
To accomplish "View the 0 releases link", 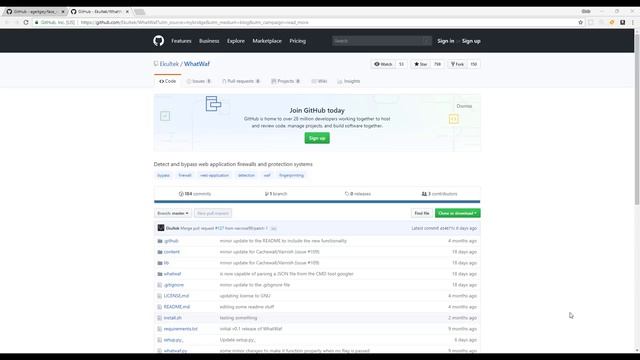I will coord(358,194).
